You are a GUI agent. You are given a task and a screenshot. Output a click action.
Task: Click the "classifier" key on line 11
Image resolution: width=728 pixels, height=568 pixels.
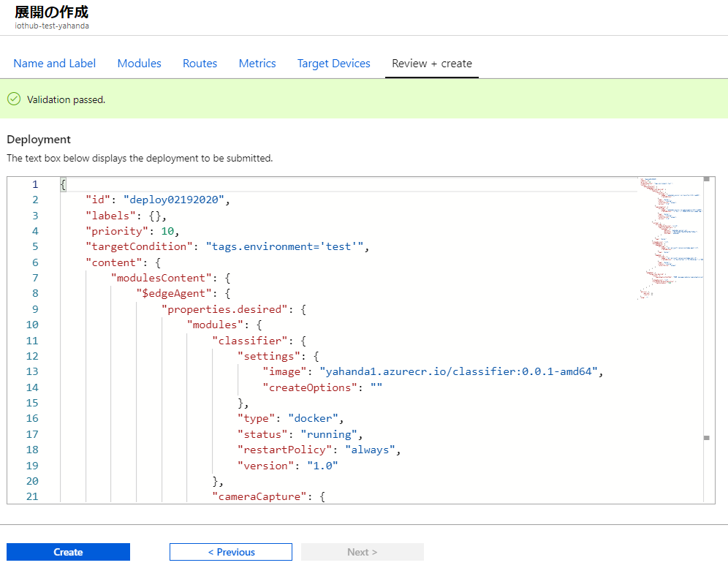click(x=250, y=341)
